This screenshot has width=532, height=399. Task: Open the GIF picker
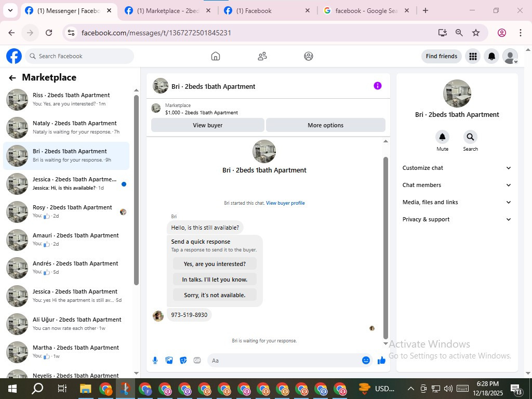click(x=197, y=361)
